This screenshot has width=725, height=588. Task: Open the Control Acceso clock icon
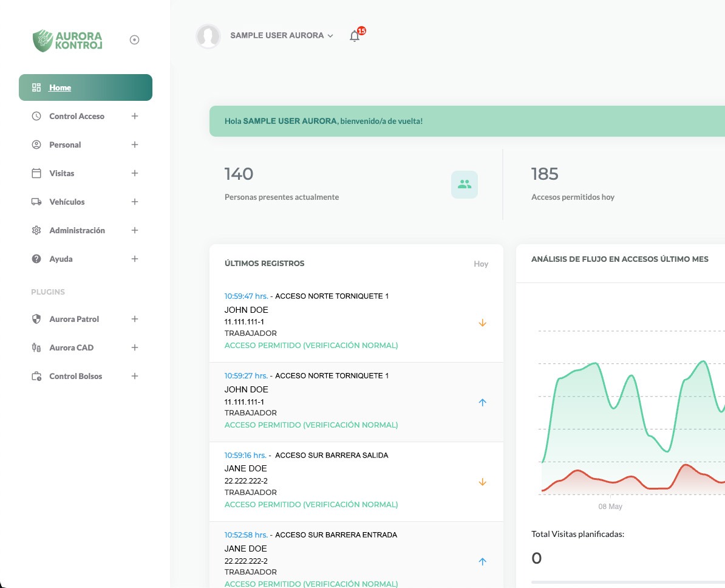click(36, 116)
